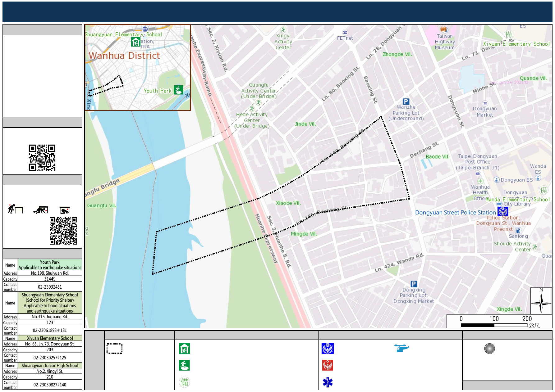Click the 'Taipei Dongyuan Post Office' label

(x=478, y=159)
